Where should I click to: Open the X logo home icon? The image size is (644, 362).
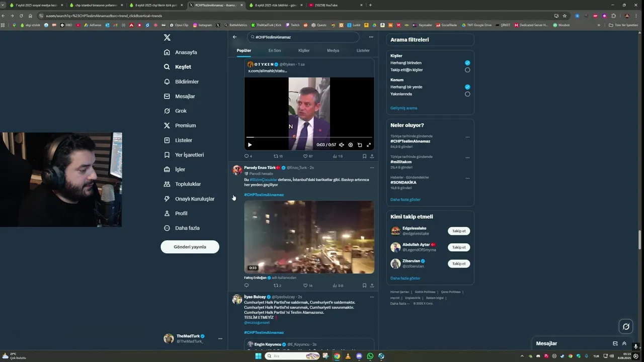167,38
